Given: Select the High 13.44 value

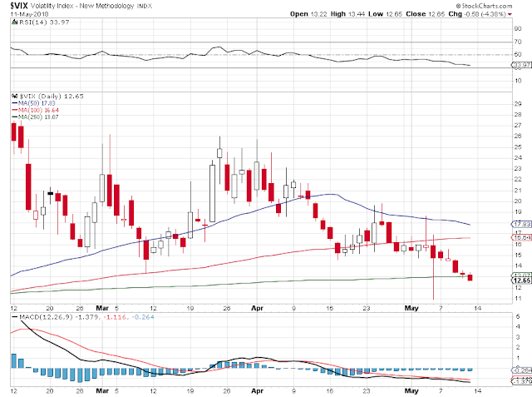Looking at the screenshot, I should tap(347, 14).
